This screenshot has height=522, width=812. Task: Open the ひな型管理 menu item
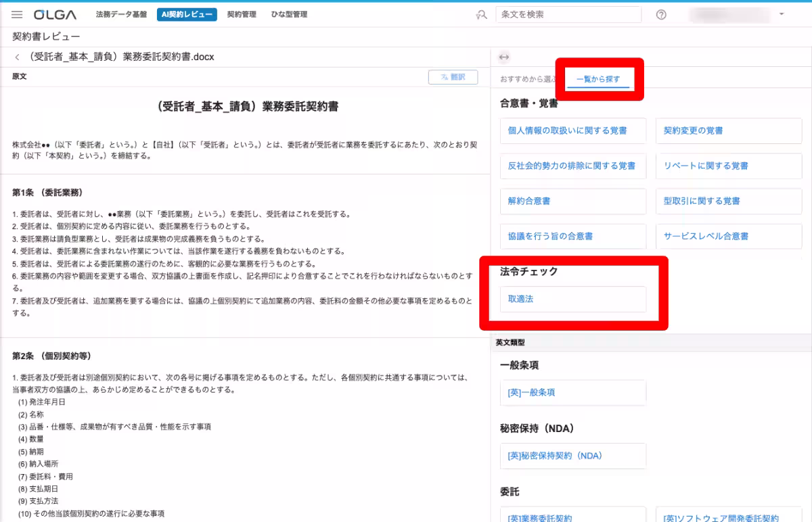tap(288, 14)
